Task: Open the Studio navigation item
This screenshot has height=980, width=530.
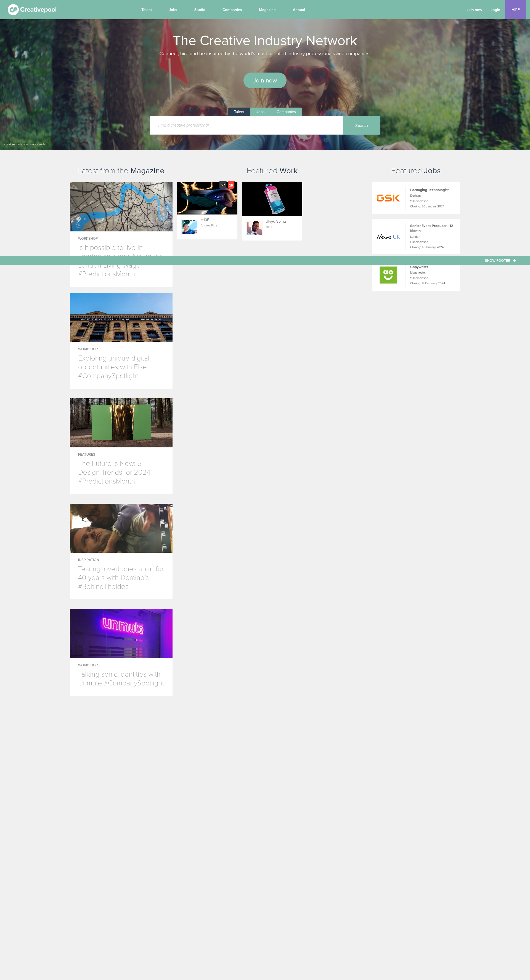Action: click(x=200, y=10)
